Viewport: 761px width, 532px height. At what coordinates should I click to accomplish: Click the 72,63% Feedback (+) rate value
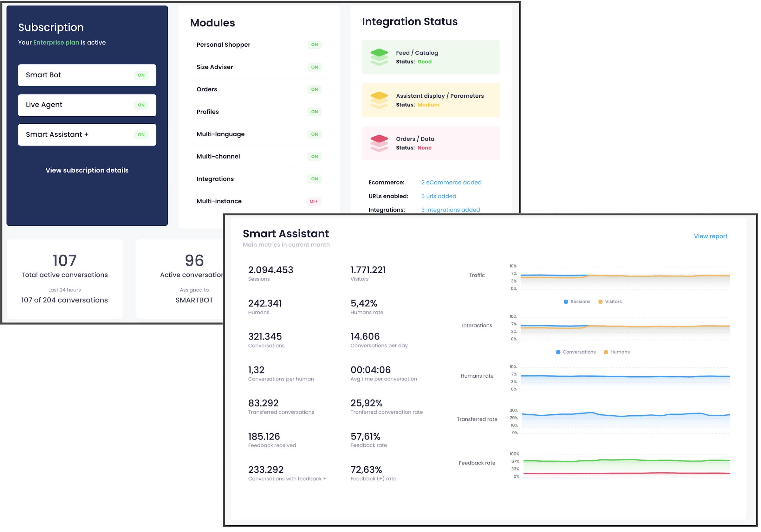pyautogui.click(x=366, y=470)
